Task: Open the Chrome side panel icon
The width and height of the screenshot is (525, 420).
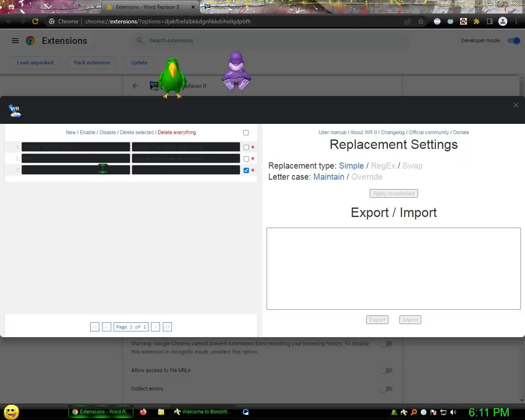Action: pos(489,21)
